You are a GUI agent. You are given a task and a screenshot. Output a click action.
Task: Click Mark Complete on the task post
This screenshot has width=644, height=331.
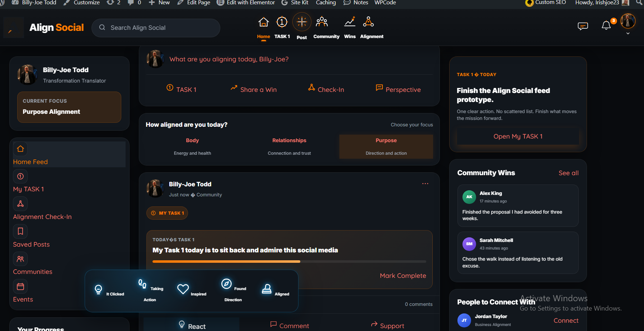point(403,276)
